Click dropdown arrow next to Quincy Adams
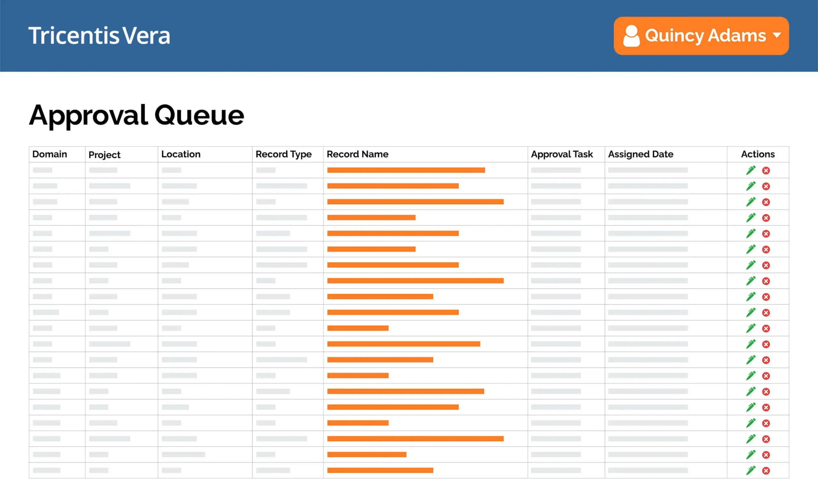 [x=777, y=35]
